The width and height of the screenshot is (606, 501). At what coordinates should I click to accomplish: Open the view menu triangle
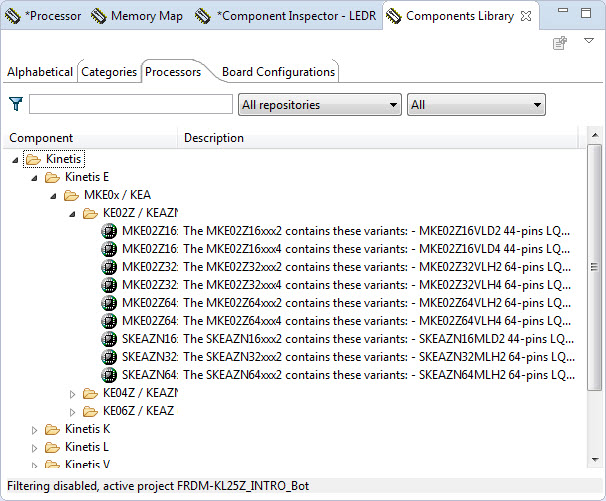click(x=589, y=41)
